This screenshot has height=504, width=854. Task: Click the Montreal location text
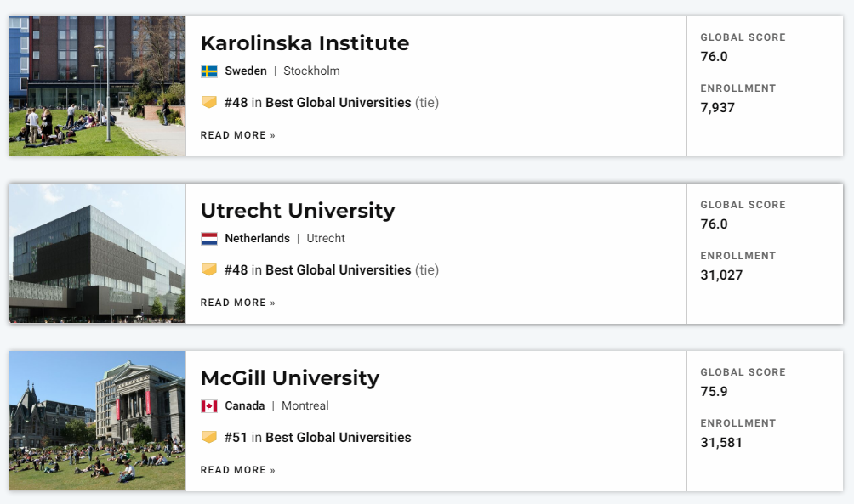coord(305,405)
